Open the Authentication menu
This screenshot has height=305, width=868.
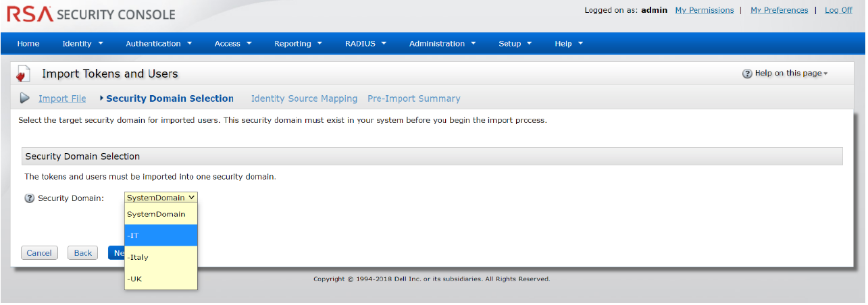pos(159,44)
